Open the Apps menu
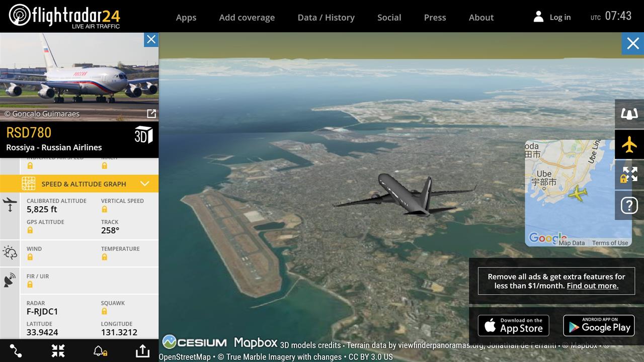Screen dimensions: 644x362 click(186, 17)
